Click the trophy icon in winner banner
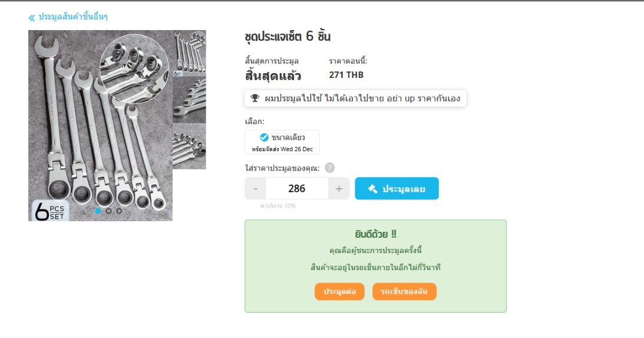The height and width of the screenshot is (338, 644). 255,99
